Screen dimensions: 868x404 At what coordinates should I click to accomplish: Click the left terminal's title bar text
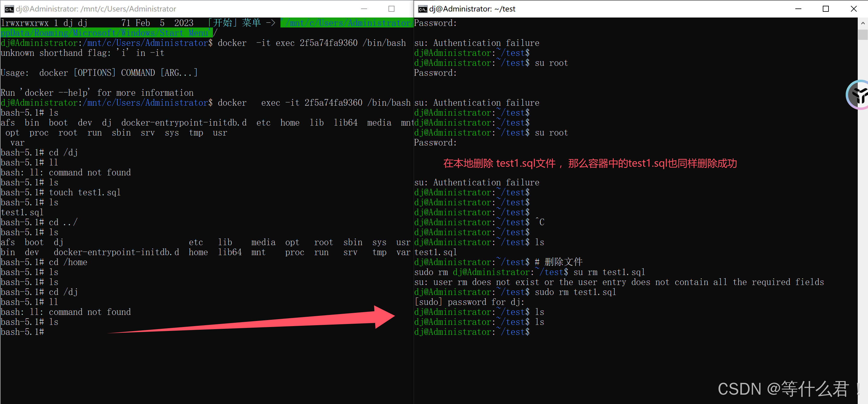click(x=96, y=9)
